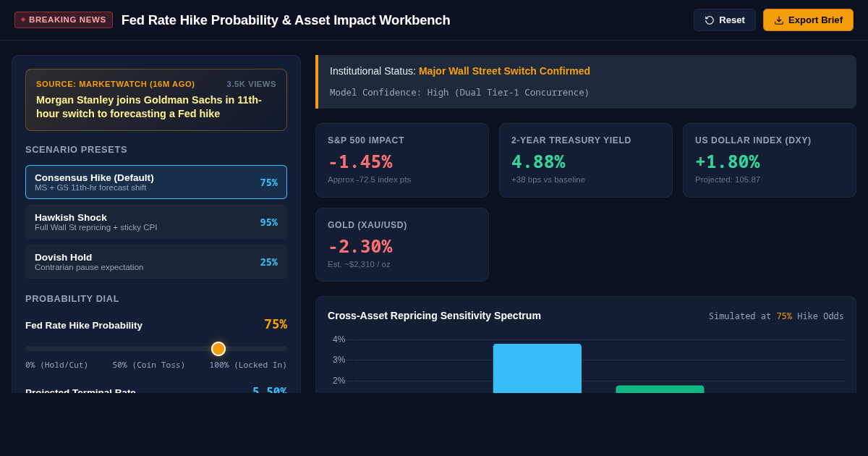Click 'Est. ~$2,310 / oz' text
The width and height of the screenshot is (868, 456).
click(x=359, y=264)
